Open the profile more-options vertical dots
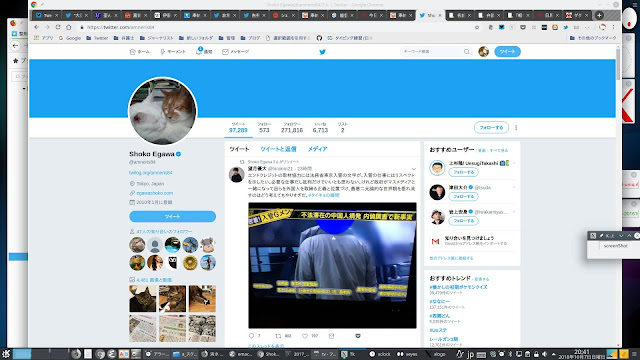 tap(516, 128)
